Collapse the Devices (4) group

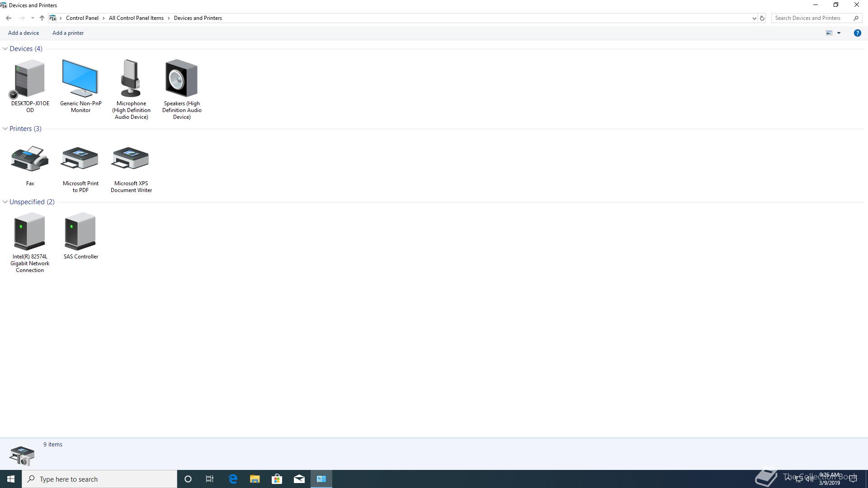[x=5, y=49]
